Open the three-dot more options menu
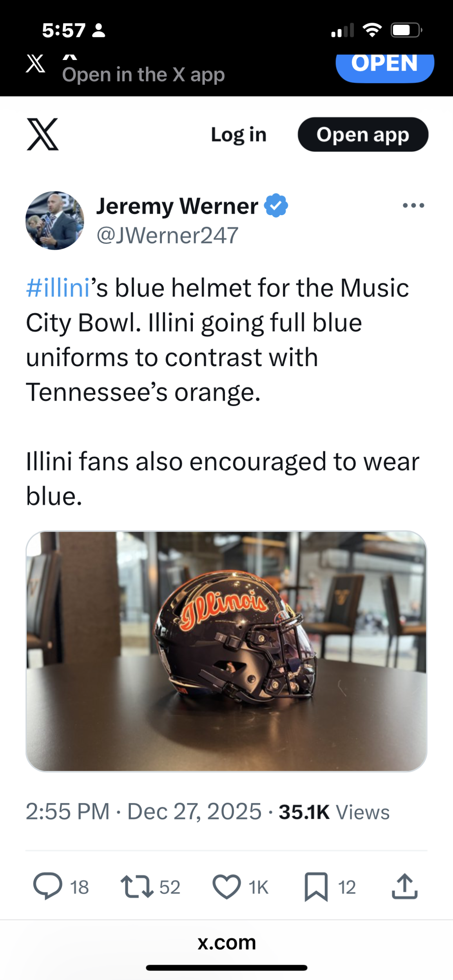This screenshot has height=980, width=453. point(413,205)
